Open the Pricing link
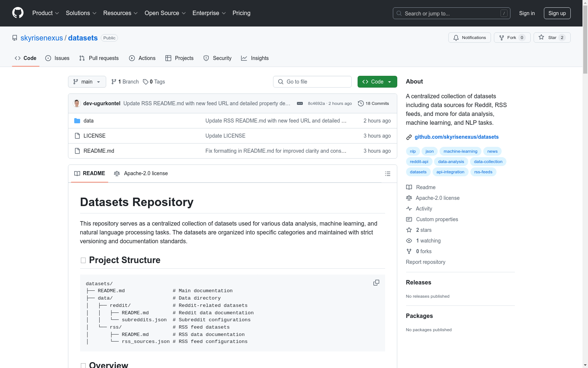The width and height of the screenshot is (588, 368). (241, 13)
